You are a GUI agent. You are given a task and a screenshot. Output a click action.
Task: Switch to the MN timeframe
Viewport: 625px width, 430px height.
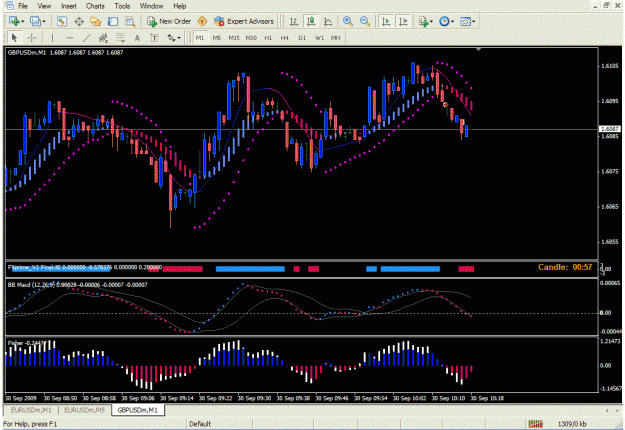pyautogui.click(x=336, y=38)
